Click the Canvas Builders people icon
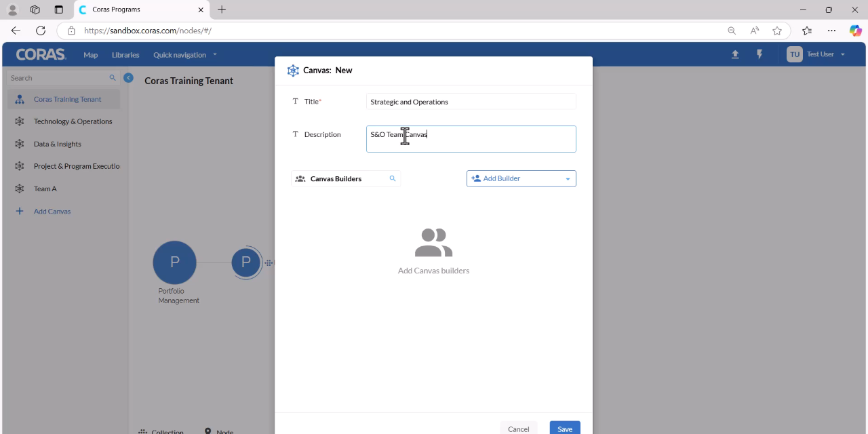This screenshot has width=868, height=434. (x=300, y=179)
